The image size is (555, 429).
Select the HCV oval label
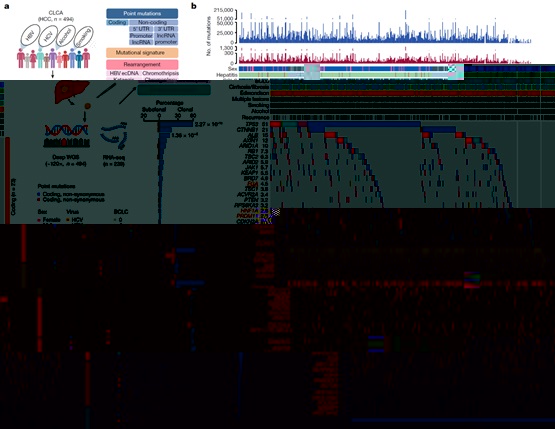click(47, 35)
